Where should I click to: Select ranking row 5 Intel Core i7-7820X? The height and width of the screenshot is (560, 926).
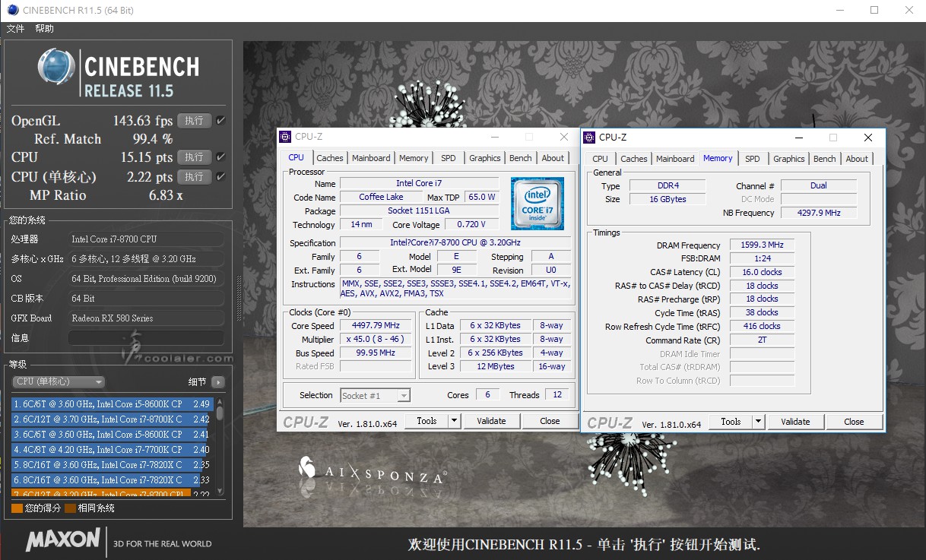tap(112, 465)
